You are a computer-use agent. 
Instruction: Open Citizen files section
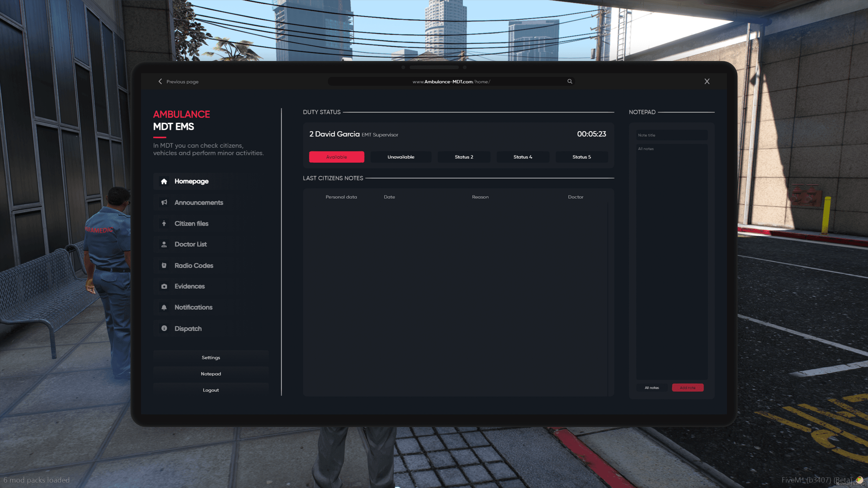pyautogui.click(x=211, y=223)
